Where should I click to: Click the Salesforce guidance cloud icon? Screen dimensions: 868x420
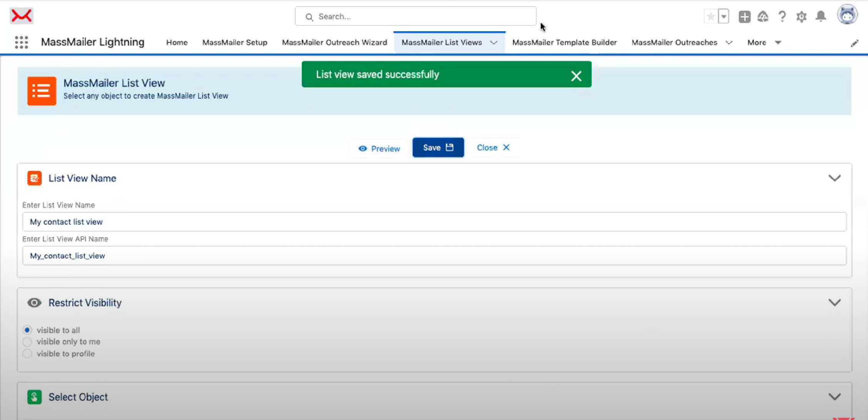point(763,17)
